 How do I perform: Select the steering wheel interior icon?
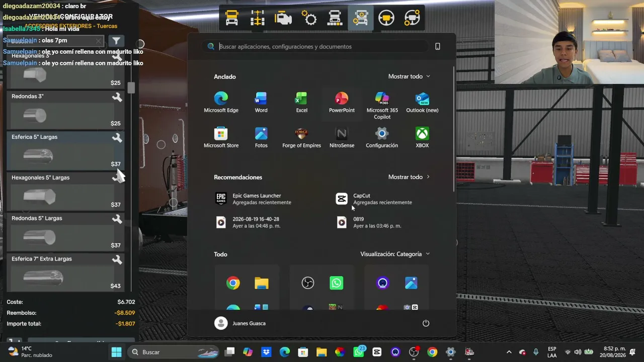click(x=386, y=18)
